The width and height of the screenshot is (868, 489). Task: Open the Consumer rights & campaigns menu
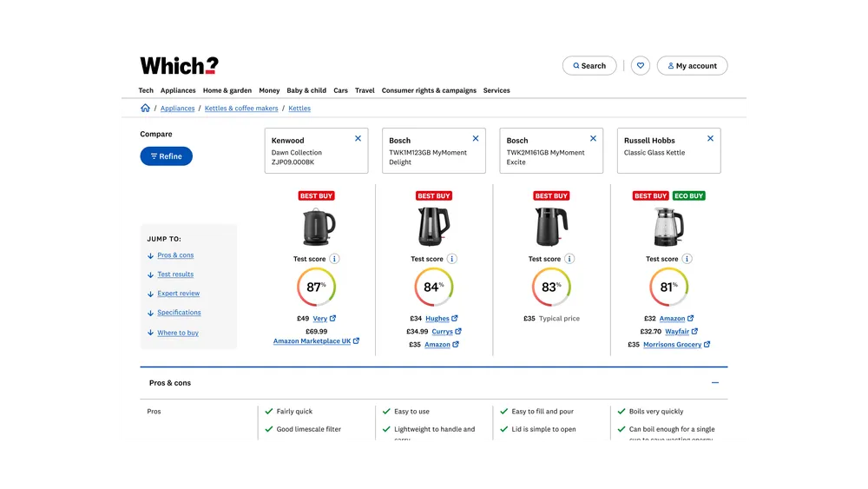pos(429,90)
